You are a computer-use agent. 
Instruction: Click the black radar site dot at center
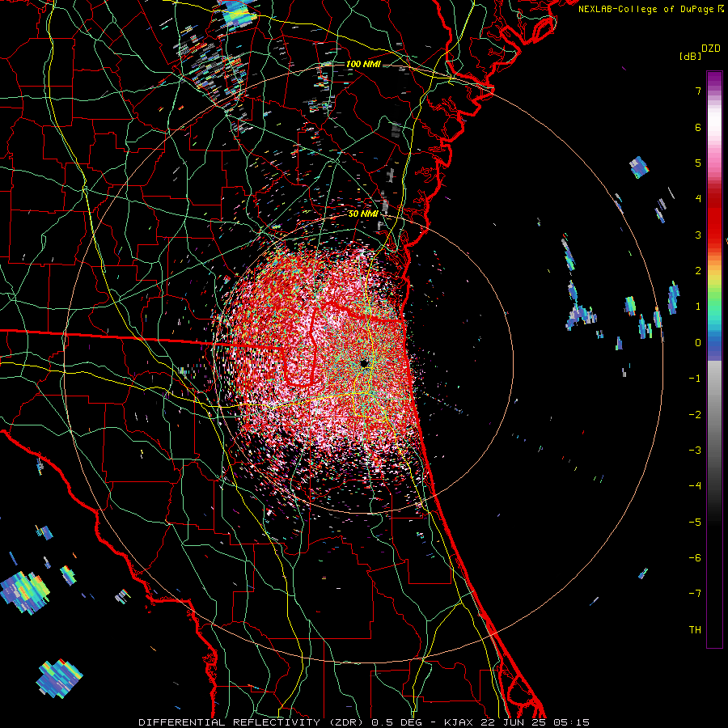click(365, 363)
